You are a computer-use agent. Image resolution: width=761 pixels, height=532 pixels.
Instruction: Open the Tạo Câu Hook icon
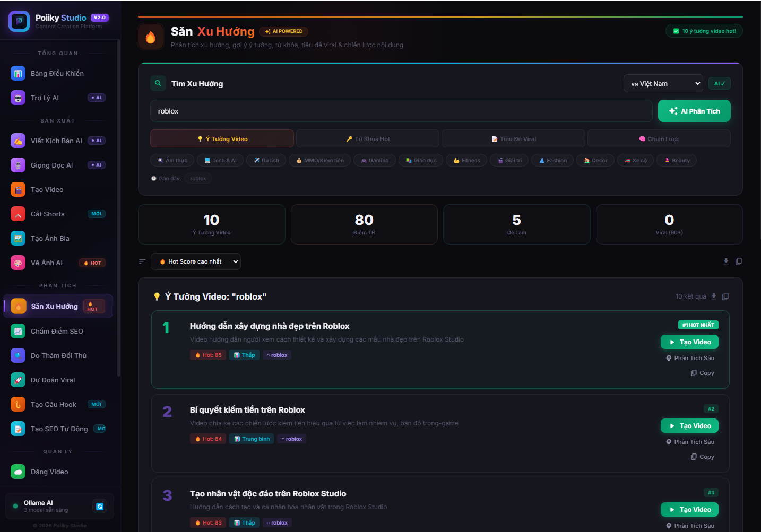(18, 405)
